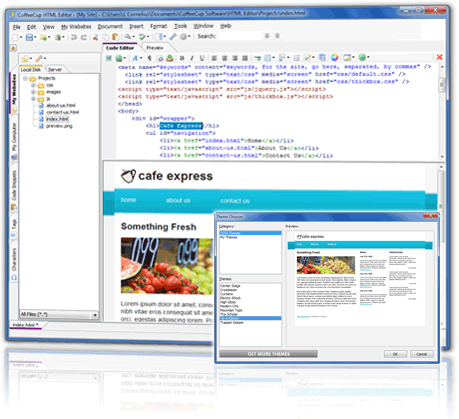Screen dimensions: 459x419
Task: Click the Cut (scissors) icon
Action: tap(96, 37)
